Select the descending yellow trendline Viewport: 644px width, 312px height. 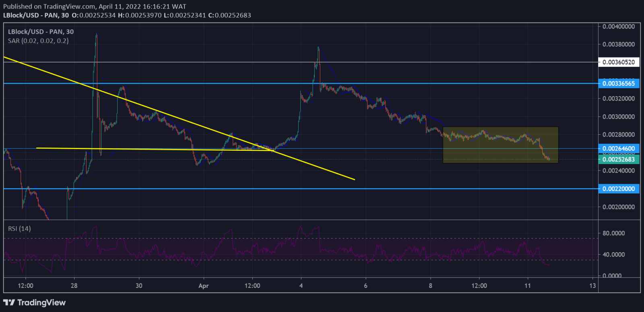(179, 118)
